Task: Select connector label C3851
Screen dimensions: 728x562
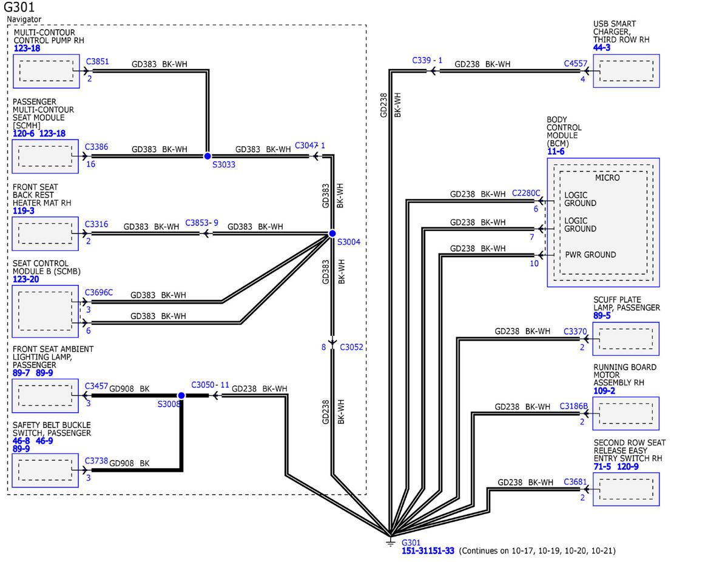Action: click(x=97, y=61)
